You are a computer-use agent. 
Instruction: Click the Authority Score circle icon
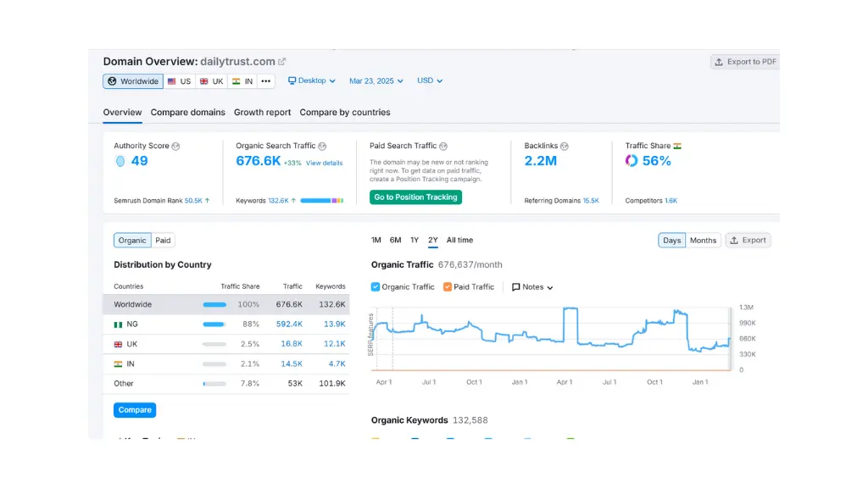(x=120, y=161)
